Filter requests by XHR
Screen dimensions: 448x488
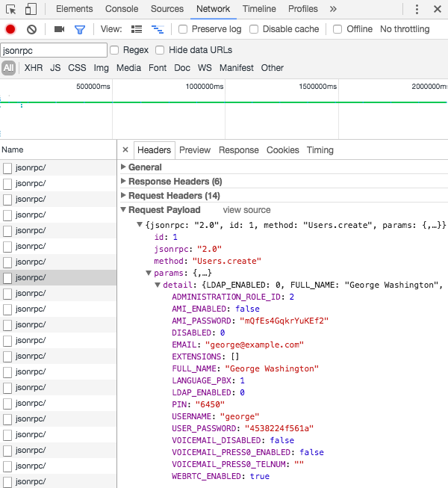click(34, 68)
